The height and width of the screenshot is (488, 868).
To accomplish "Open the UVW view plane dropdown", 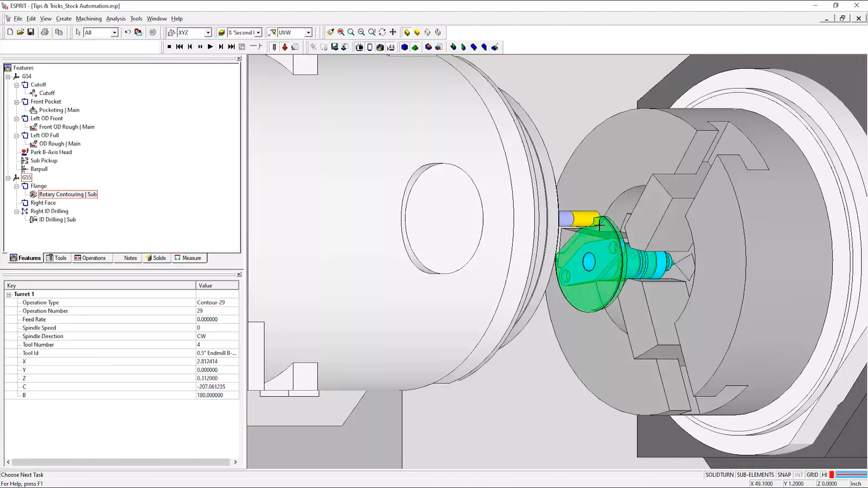I will 309,33.
